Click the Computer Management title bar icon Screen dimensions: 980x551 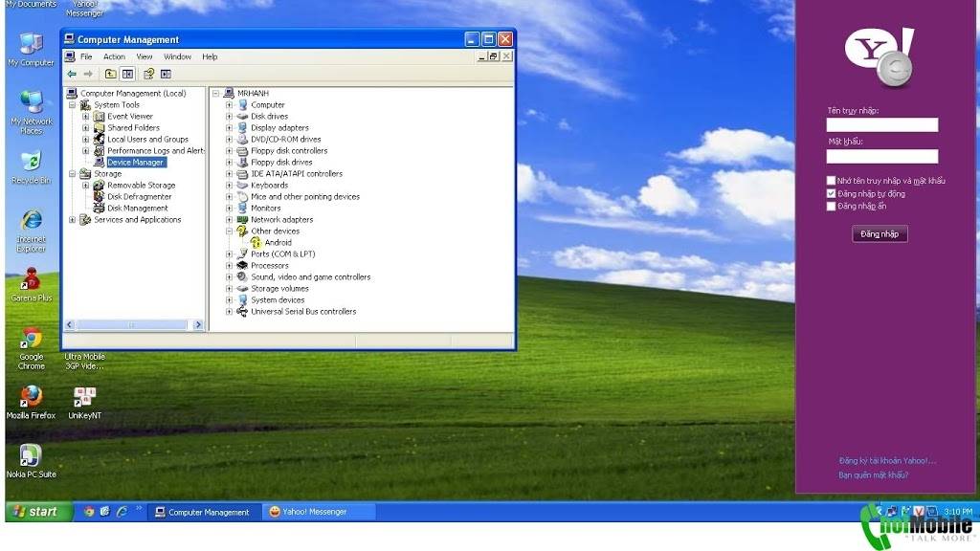69,39
